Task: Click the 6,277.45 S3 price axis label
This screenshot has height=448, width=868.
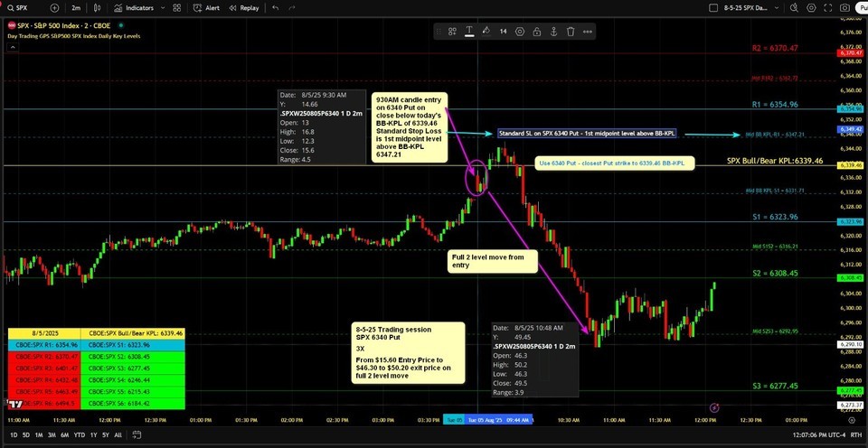Action: click(x=851, y=390)
